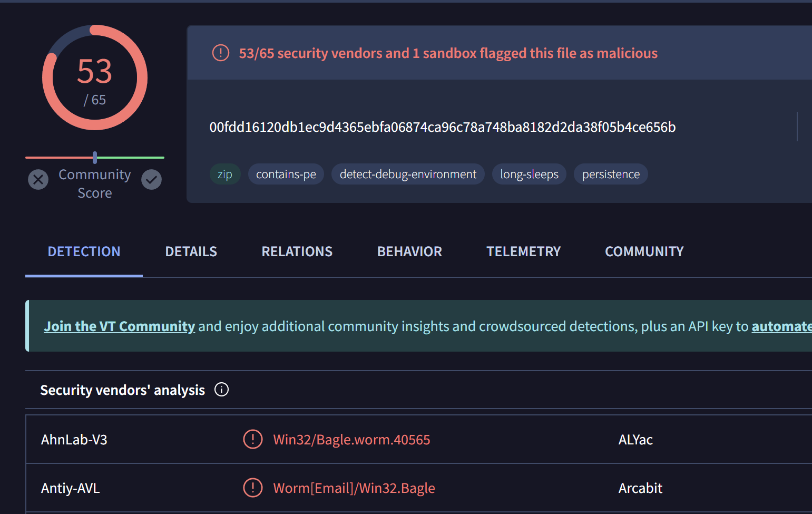Click the warning icon next to Worm[Email]/Win32.Bagle
This screenshot has width=812, height=514.
253,488
